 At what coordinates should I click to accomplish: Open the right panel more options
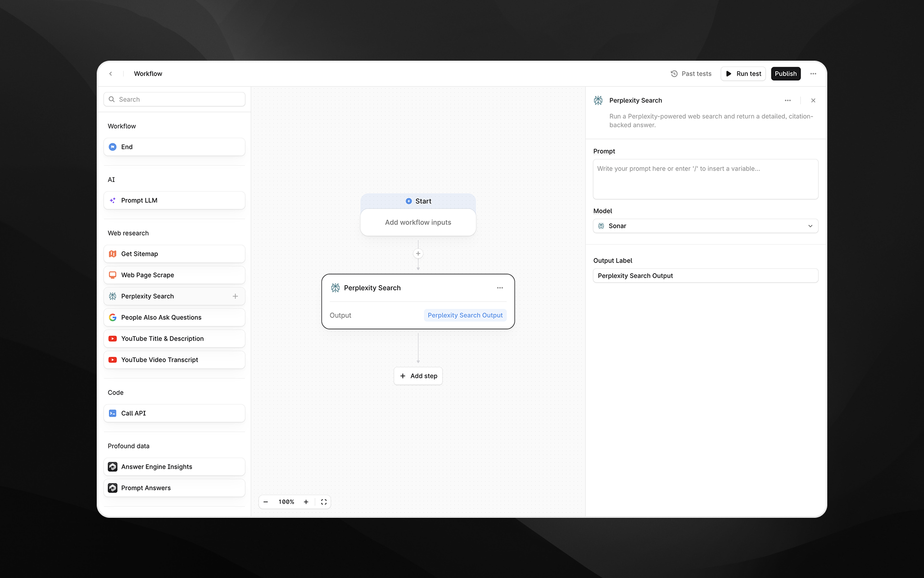788,101
